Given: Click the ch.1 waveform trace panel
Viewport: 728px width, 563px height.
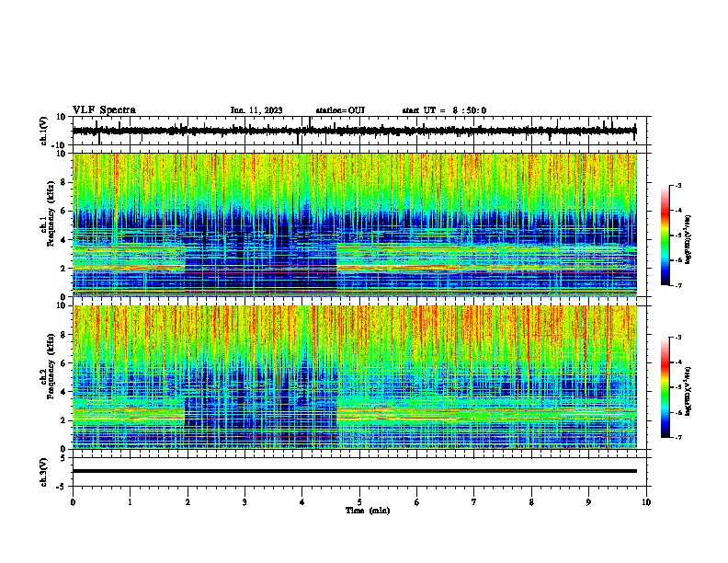Looking at the screenshot, I should click(358, 131).
